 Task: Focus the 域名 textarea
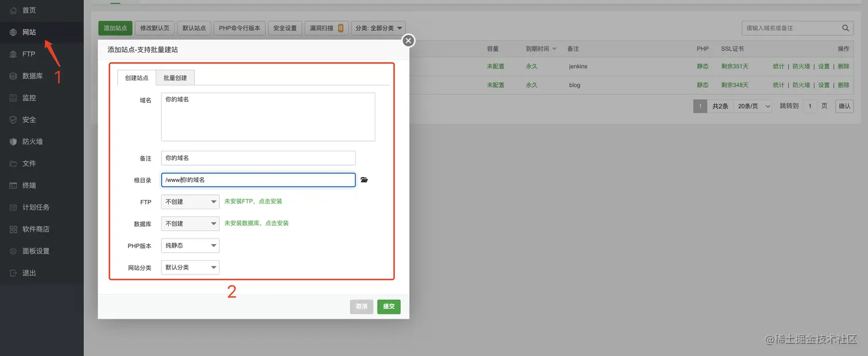pyautogui.click(x=268, y=117)
